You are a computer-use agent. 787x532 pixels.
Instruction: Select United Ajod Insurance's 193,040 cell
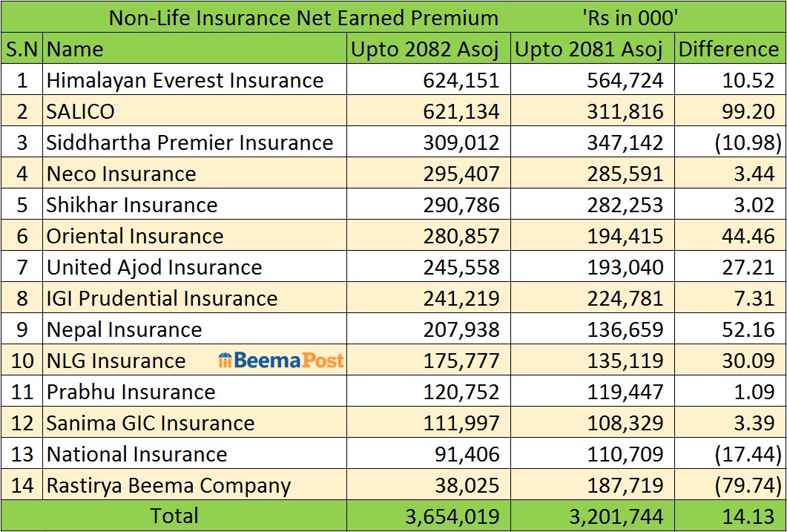(x=625, y=267)
